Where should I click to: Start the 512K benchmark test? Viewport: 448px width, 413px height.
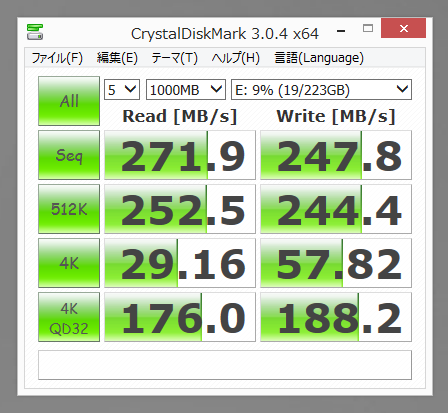click(x=69, y=209)
